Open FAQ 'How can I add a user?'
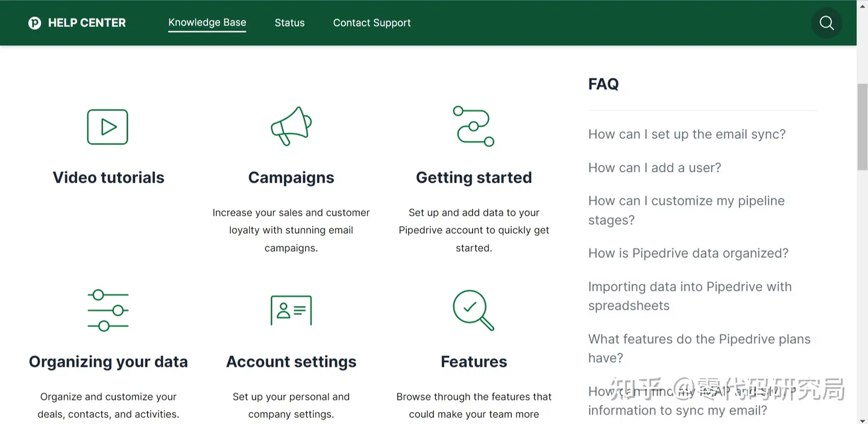The width and height of the screenshot is (868, 424). (x=655, y=168)
